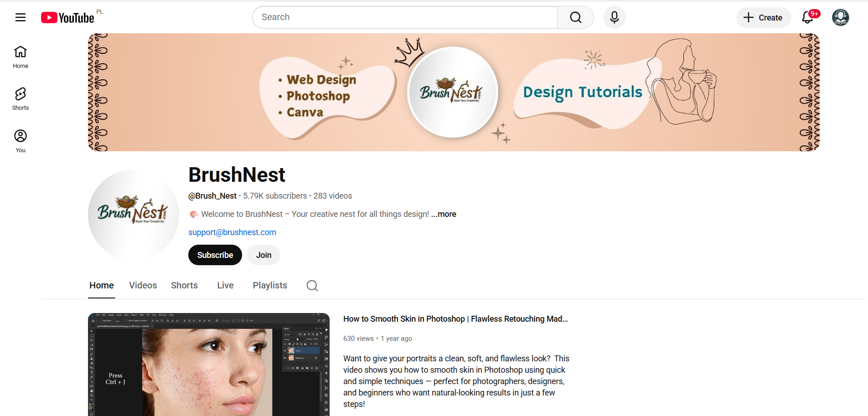This screenshot has height=416, width=868.
Task: Expand channel description with ...more
Action: click(x=444, y=214)
